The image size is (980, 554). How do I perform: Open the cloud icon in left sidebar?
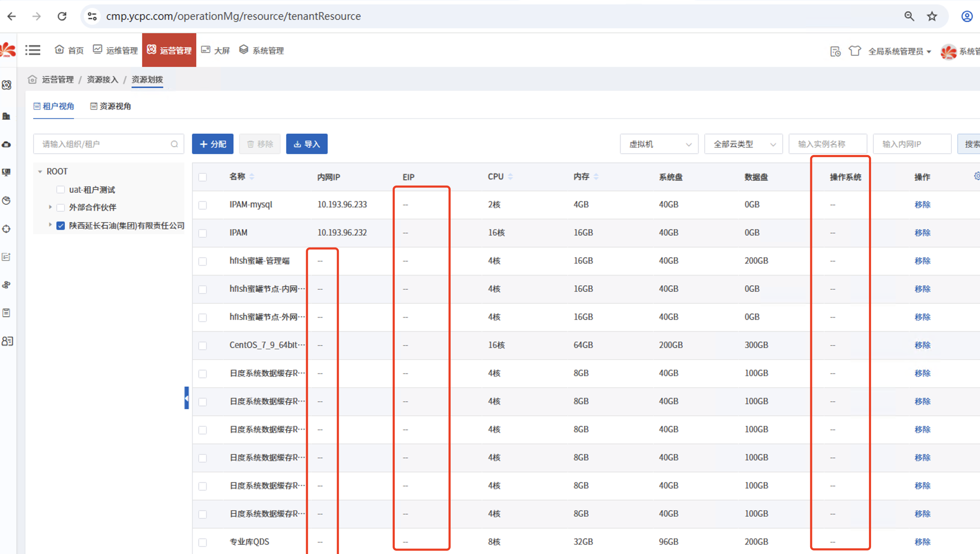[x=6, y=144]
